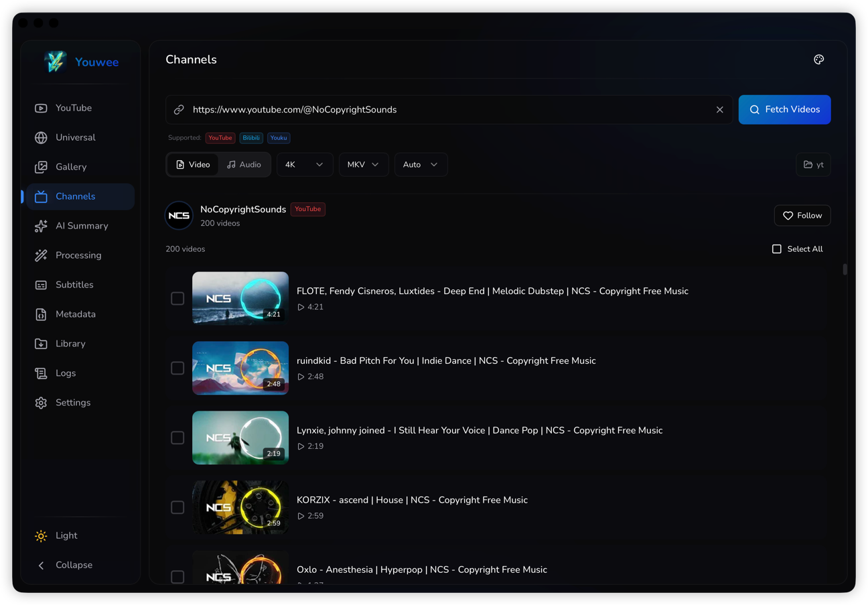Open Logs from the sidebar
868x605 pixels.
81,373
